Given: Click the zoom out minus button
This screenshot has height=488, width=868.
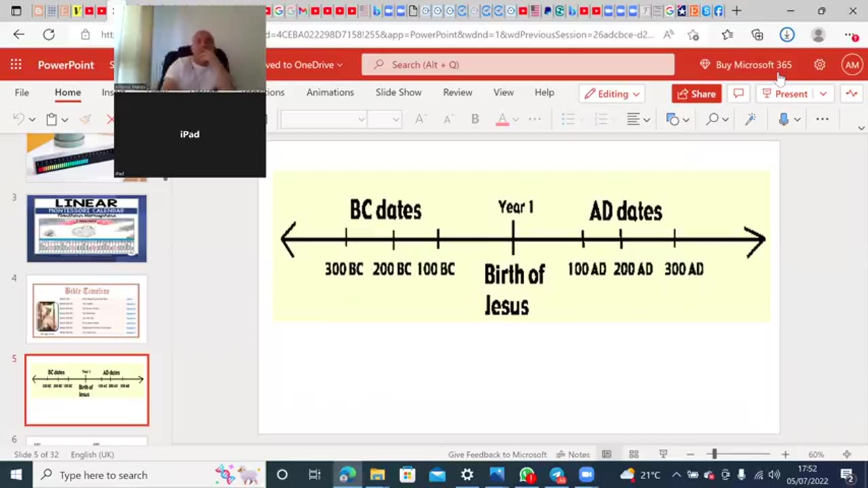Looking at the screenshot, I should 690,454.
